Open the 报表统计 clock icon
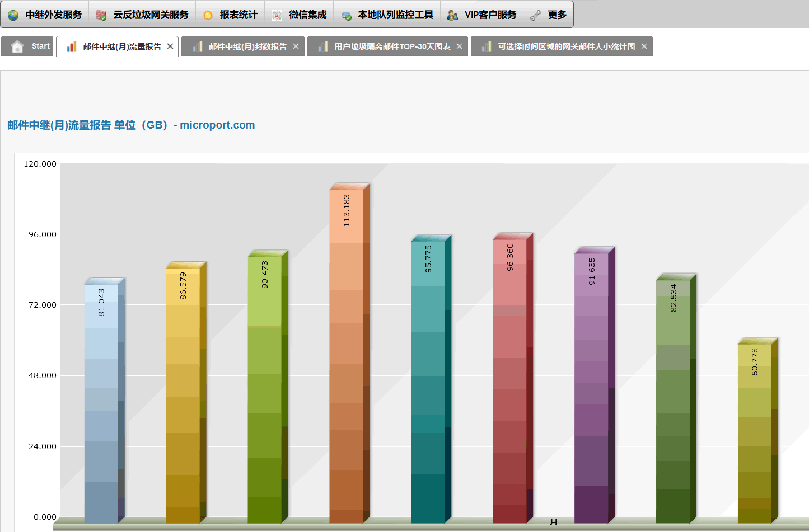The width and height of the screenshot is (809, 532). 207,15
